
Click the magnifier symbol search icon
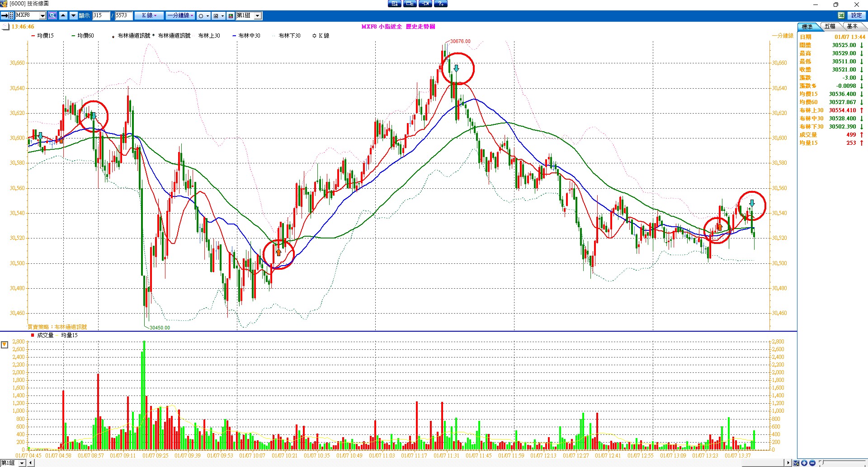coord(52,16)
